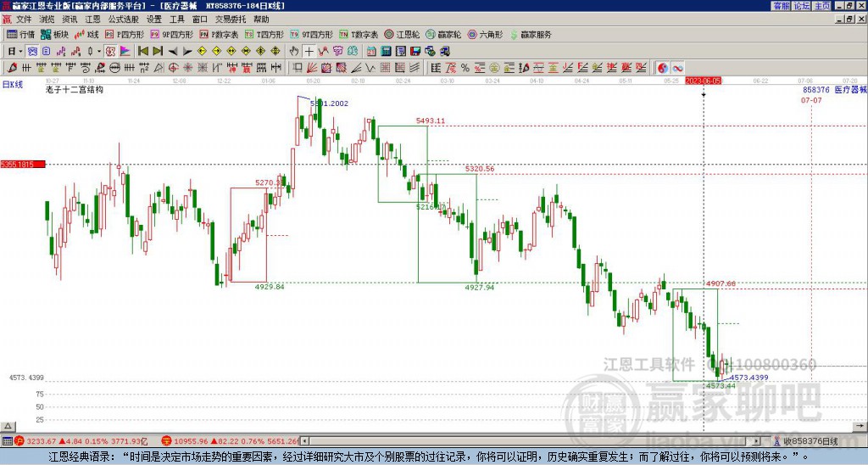Viewport: 868px width, 465px height.
Task: Click the 858376 医疗器械 label
Action: point(835,90)
